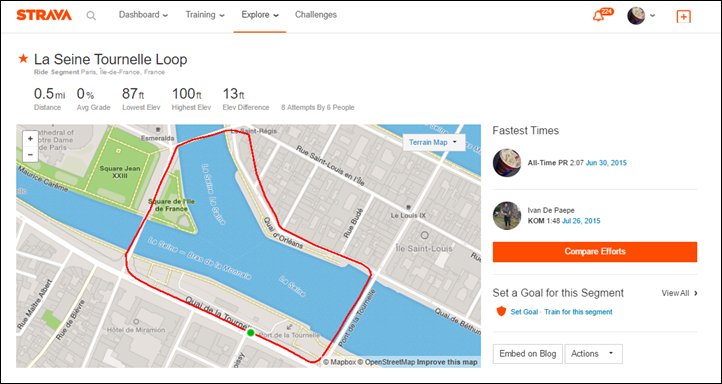This screenshot has height=384, width=722.
Task: Open the Train for this segment link
Action: point(578,312)
